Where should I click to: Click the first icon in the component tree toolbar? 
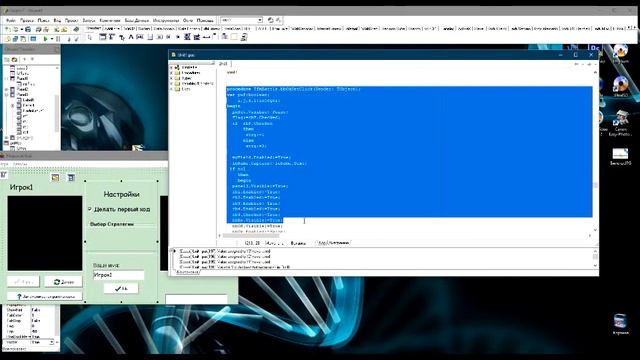pyautogui.click(x=7, y=60)
